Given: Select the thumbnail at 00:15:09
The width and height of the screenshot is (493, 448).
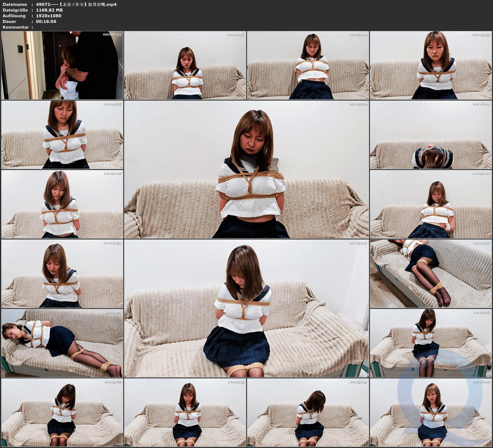Looking at the screenshot, I should [x=308, y=412].
